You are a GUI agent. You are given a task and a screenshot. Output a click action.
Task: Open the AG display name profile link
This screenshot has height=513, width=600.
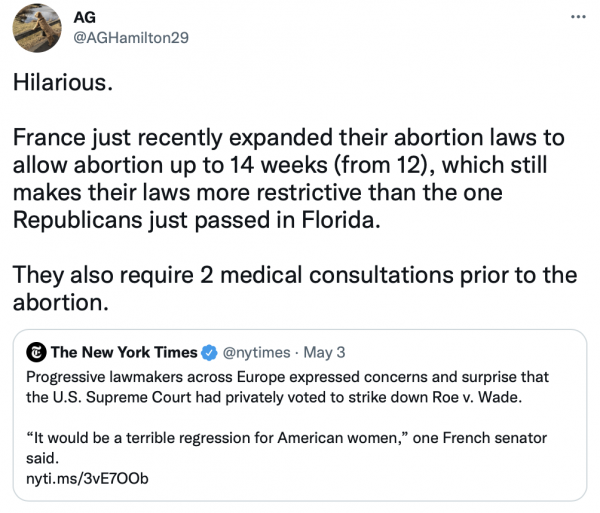click(x=85, y=17)
